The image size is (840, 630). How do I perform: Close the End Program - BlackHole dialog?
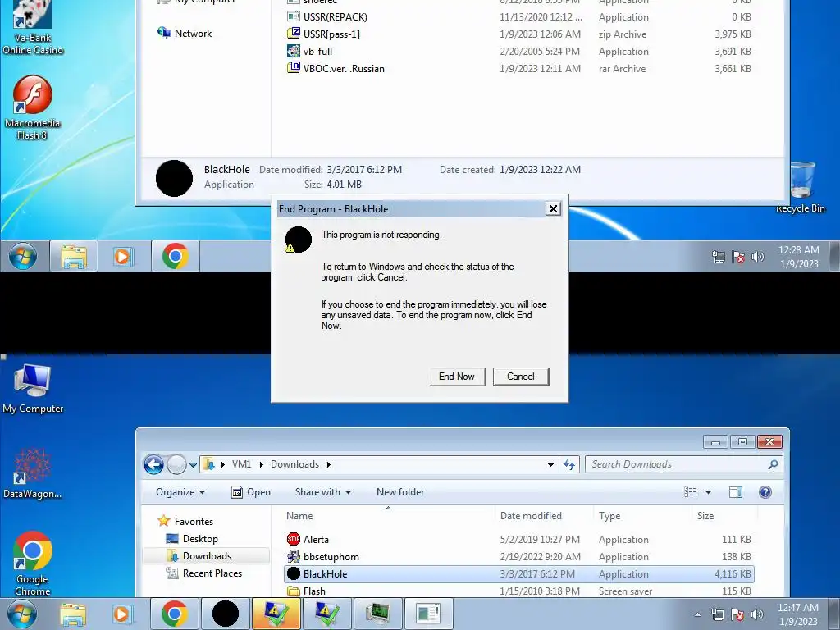click(553, 209)
